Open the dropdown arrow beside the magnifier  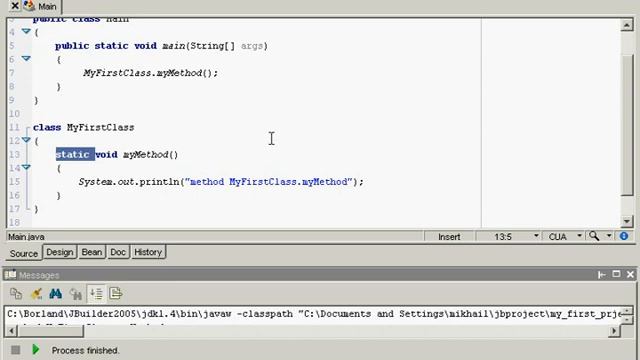(609, 236)
